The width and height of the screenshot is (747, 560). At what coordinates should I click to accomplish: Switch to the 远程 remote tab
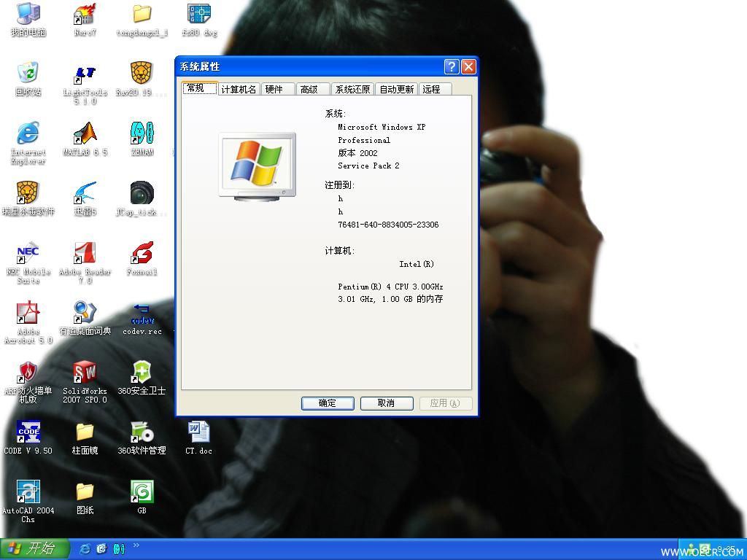pyautogui.click(x=435, y=89)
